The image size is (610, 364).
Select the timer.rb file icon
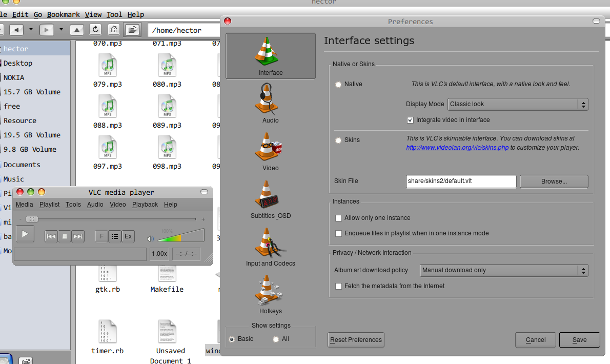pos(108,331)
